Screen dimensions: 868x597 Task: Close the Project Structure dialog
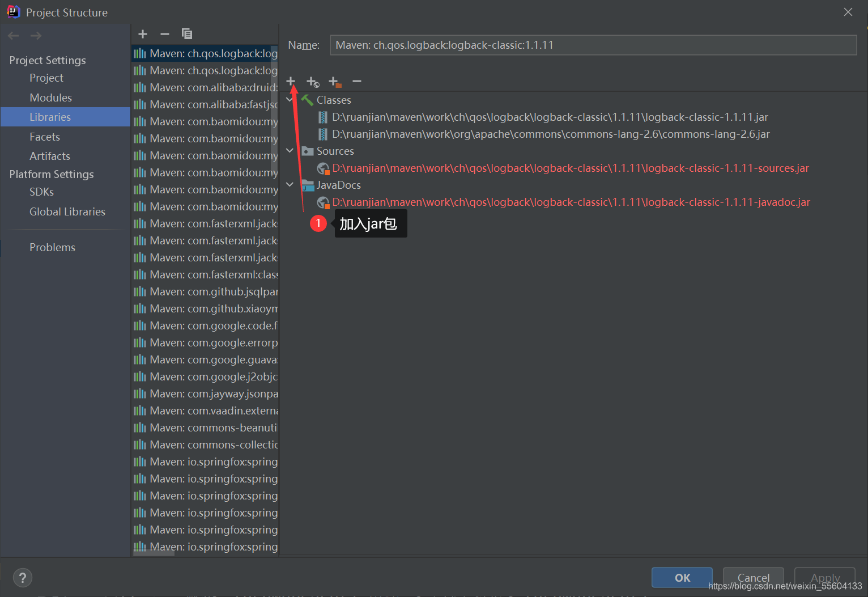coord(848,12)
